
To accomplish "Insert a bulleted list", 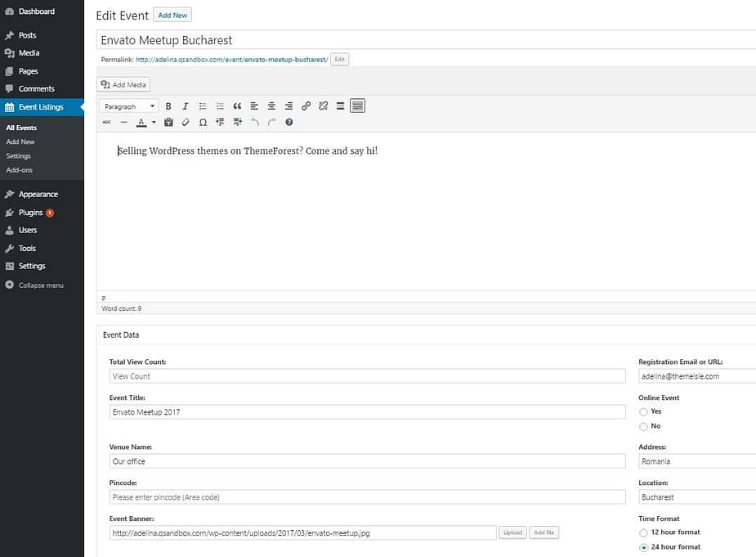I will click(x=203, y=106).
